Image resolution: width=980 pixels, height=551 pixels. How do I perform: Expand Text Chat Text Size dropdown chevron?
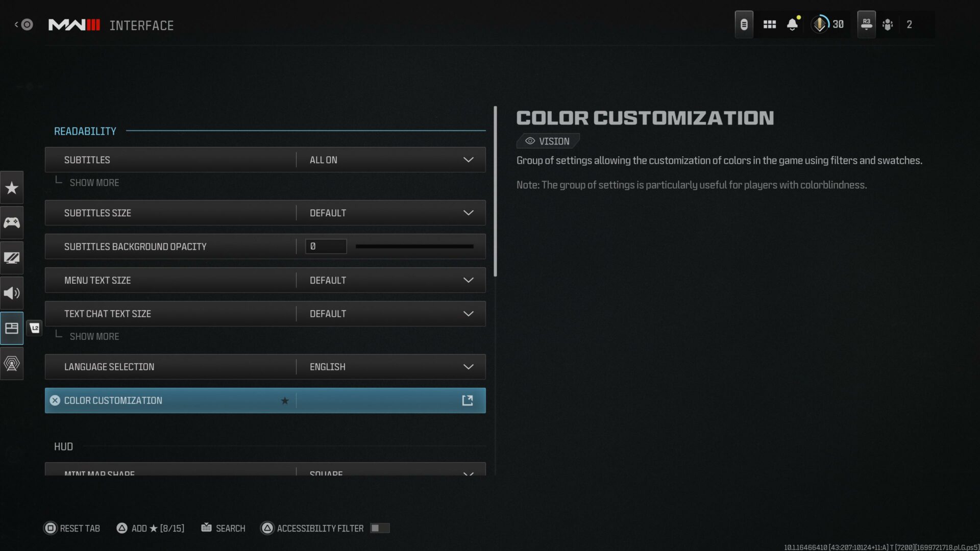pyautogui.click(x=468, y=314)
